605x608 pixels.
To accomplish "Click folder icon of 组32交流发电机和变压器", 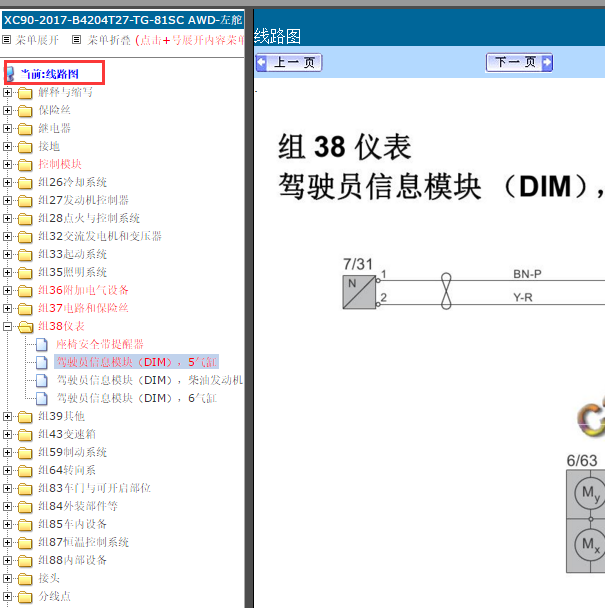I will [x=25, y=237].
